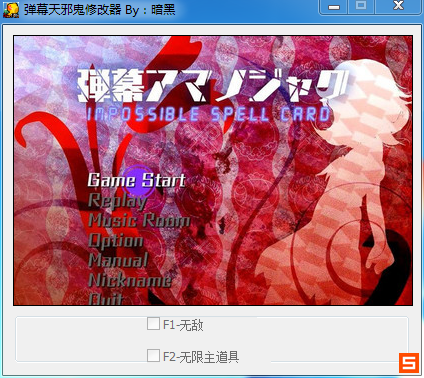
Task: Enable the F1-无敌 checkbox
Action: (x=153, y=324)
